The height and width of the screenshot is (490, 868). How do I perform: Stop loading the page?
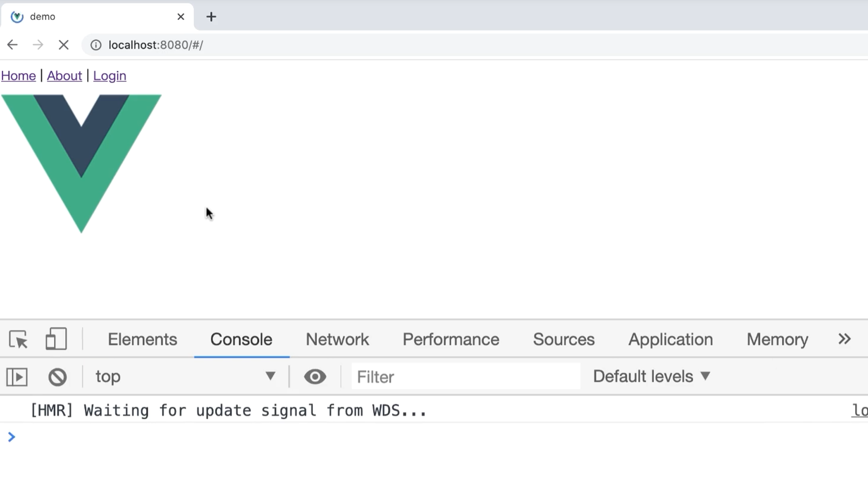[x=63, y=45]
